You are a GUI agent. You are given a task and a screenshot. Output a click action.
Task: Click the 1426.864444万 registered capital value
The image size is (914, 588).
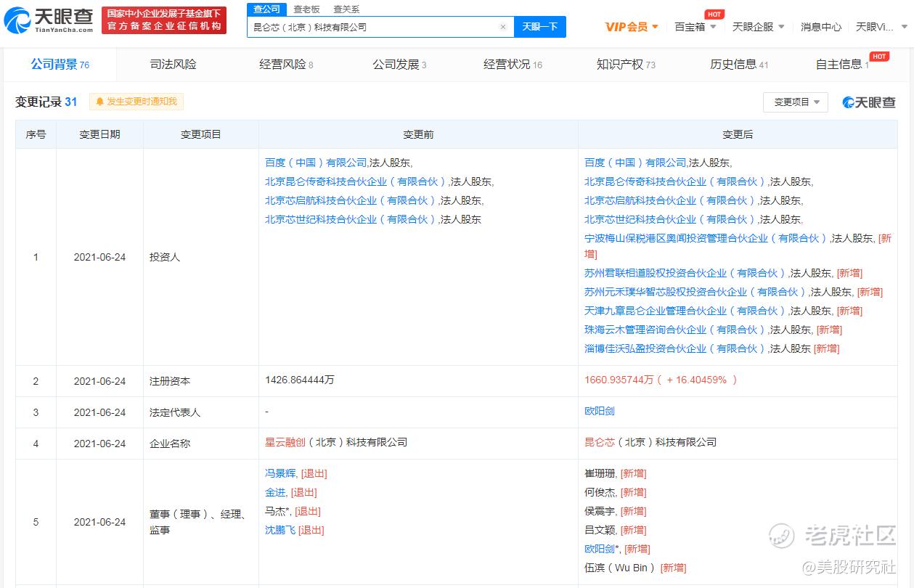(300, 380)
